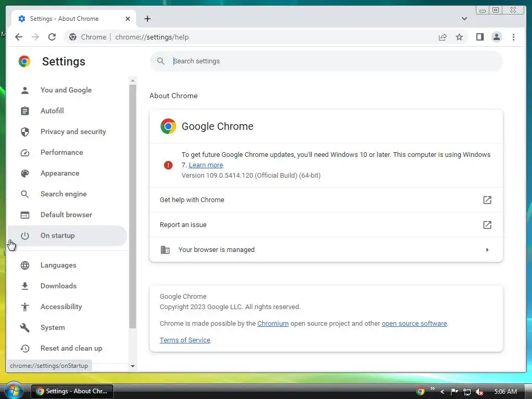The width and height of the screenshot is (532, 399).
Task: Open a new tab with plus button
Action: tap(147, 19)
